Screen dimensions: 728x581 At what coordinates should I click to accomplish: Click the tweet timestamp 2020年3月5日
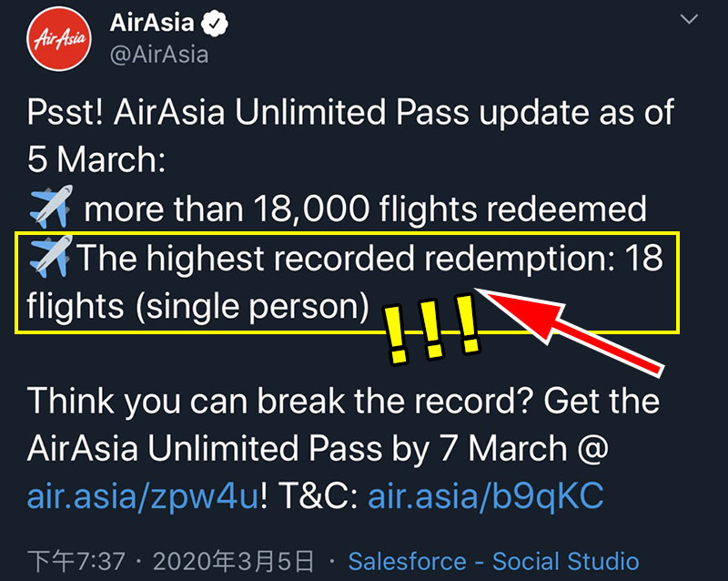click(234, 561)
